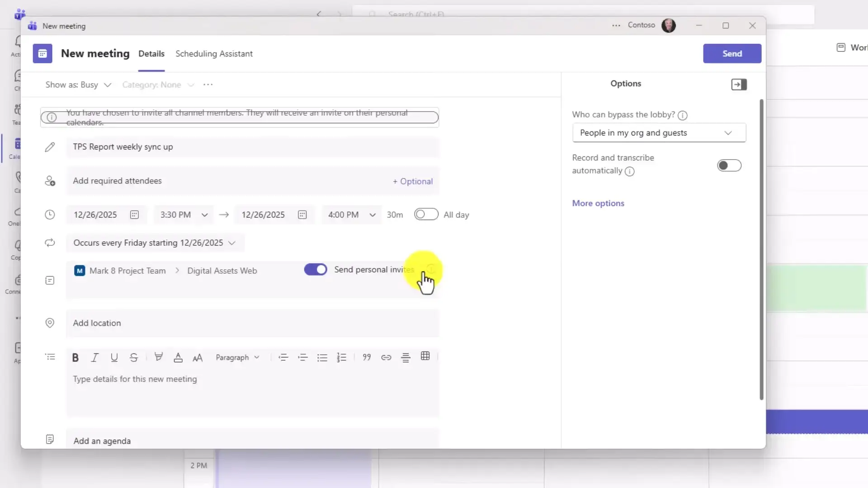
Task: Open the 3:30 PM start time dropdown
Action: coord(183,215)
